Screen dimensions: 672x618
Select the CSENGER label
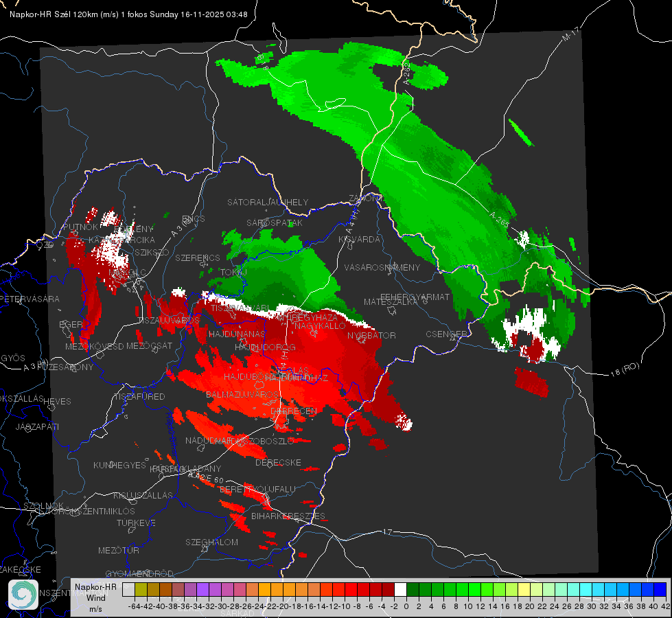[x=446, y=334]
